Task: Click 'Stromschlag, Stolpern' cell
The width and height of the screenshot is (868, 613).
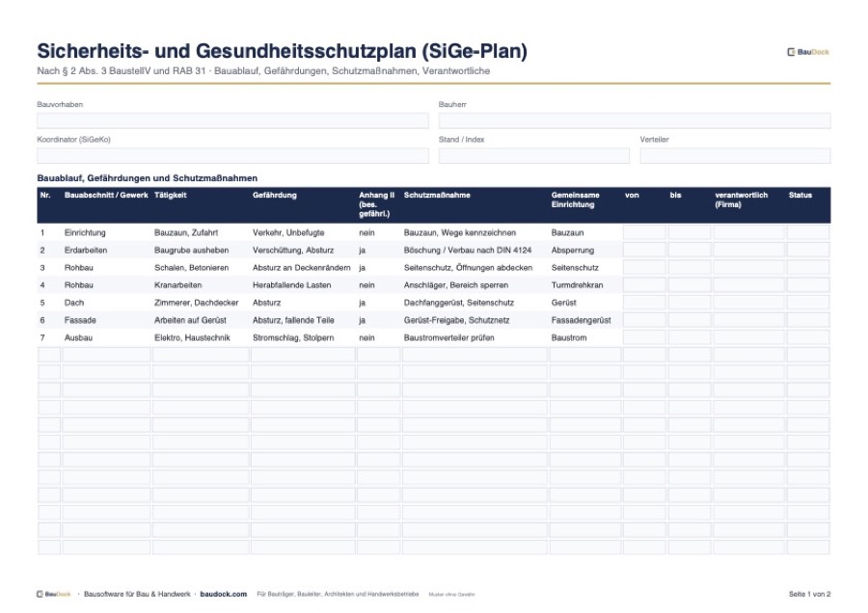Action: (x=293, y=338)
